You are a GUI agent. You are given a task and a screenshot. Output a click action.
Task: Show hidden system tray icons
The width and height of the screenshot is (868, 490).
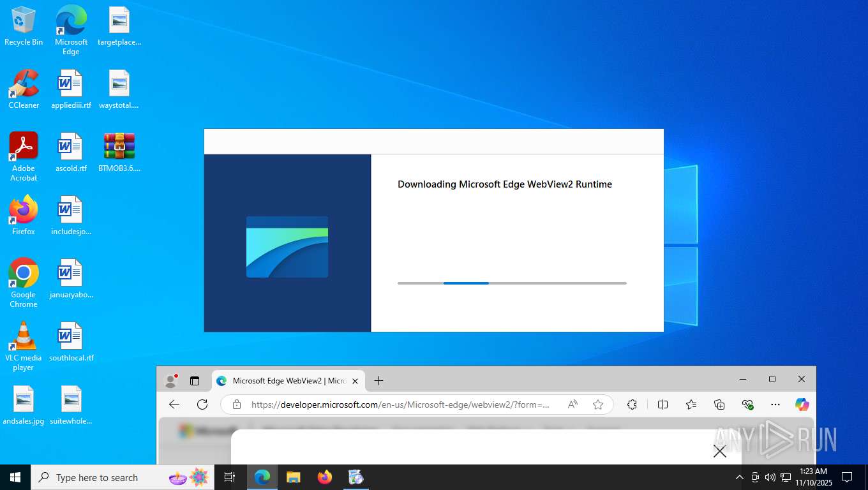tap(740, 477)
